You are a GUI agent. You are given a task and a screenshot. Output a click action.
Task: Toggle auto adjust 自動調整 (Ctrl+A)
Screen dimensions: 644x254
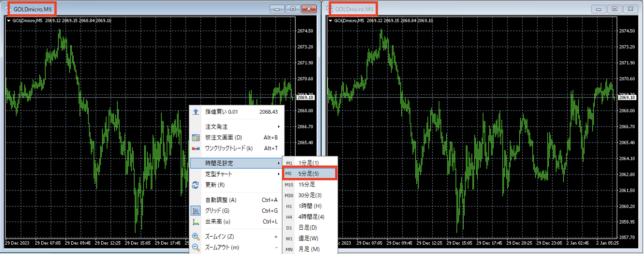tap(221, 200)
